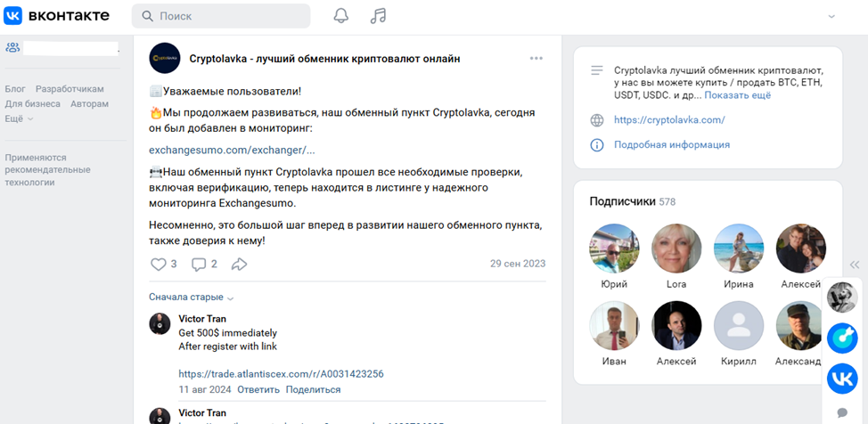Open Применяются рекомендательные технологии notice
Viewport: 868px width, 424px height.
[47, 170]
